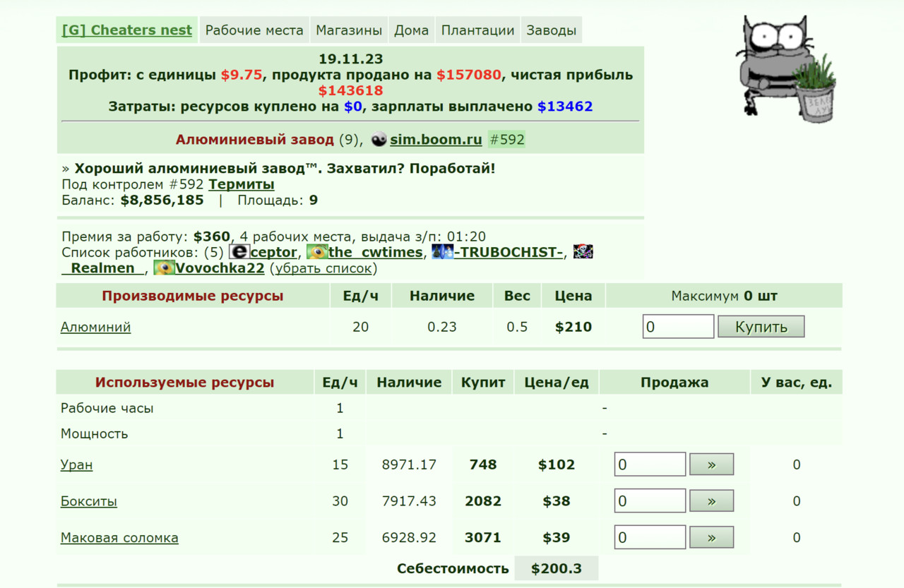
Task: Open the sim.boom.ru owner link
Action: click(x=436, y=140)
